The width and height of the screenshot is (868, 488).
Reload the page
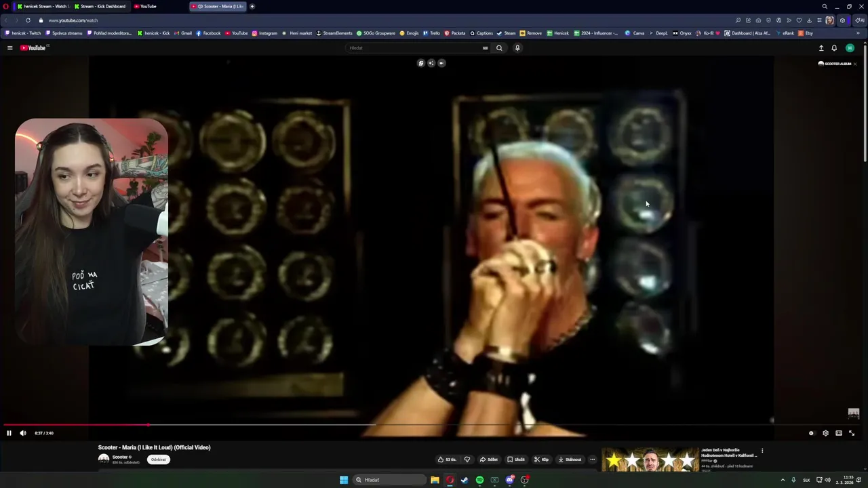pyautogui.click(x=28, y=20)
